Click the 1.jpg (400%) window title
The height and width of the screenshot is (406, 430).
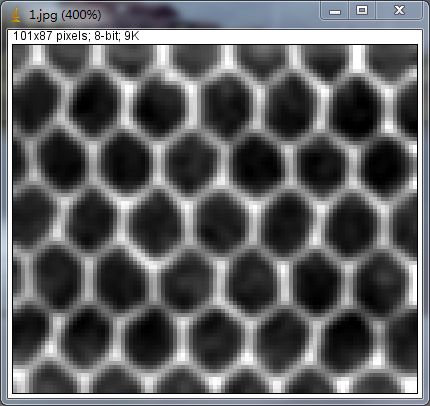65,15
